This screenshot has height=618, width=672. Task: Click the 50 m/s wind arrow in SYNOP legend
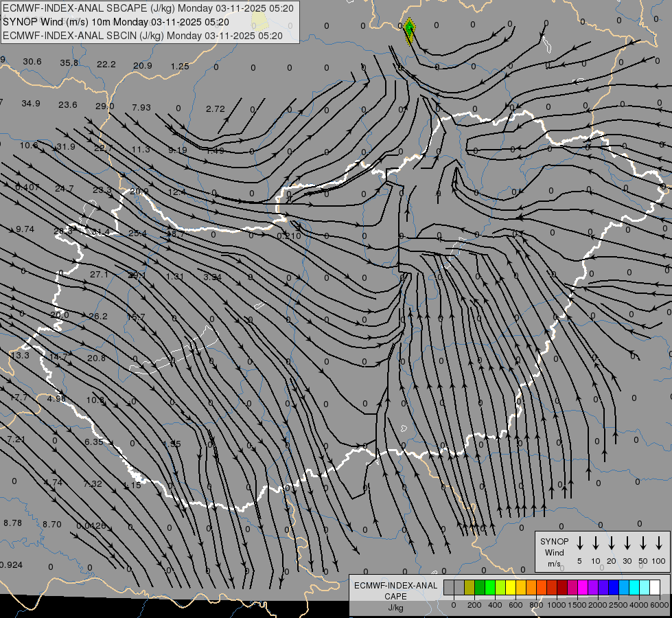point(643,543)
